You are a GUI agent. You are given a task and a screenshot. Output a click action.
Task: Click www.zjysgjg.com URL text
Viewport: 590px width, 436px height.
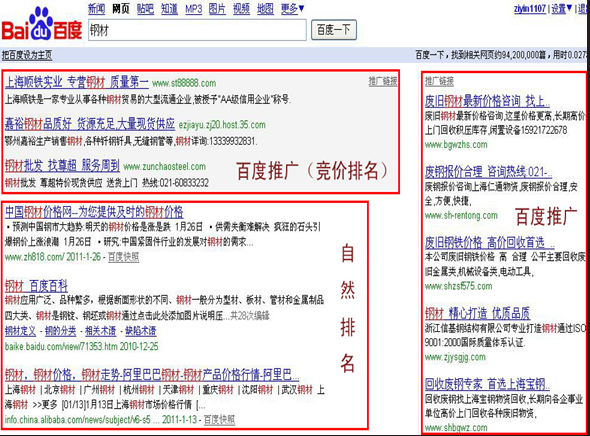click(x=455, y=357)
